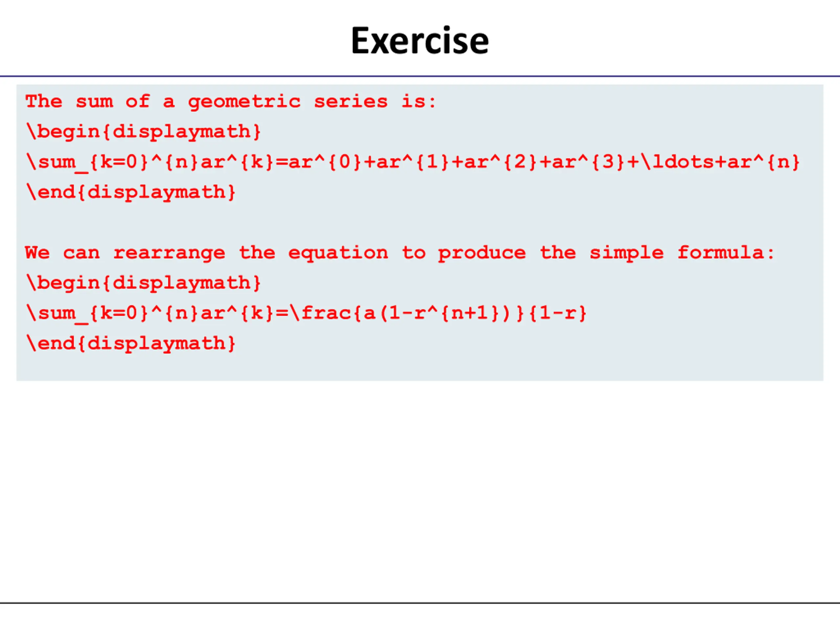Click the {1-r} denominator in the formula
Viewport: 840px width, 630px height.
(557, 313)
